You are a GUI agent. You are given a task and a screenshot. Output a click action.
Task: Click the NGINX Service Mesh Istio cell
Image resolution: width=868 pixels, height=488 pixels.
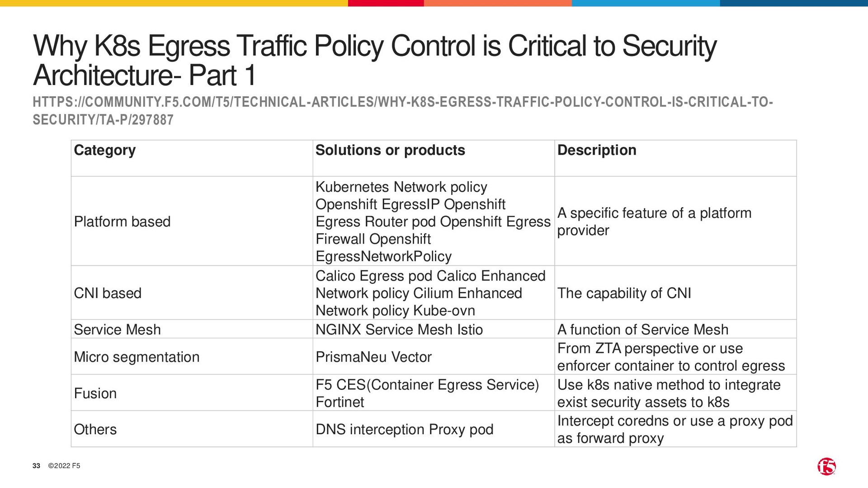434,329
